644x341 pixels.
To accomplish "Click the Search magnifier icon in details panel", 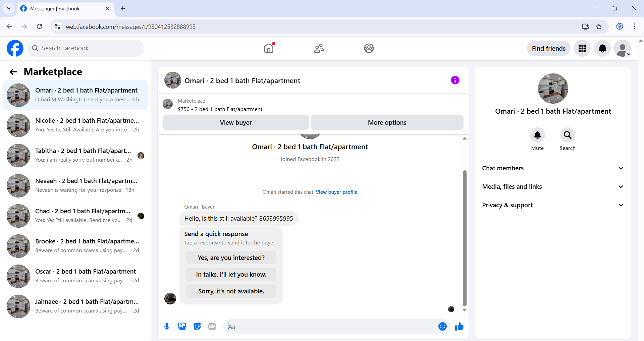I will click(x=568, y=135).
